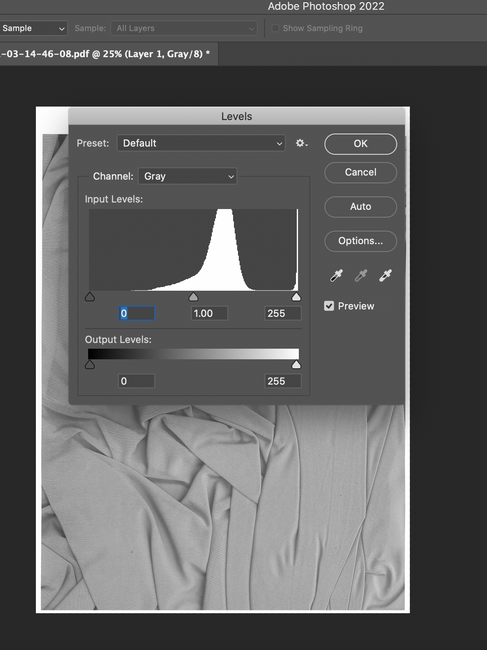Focus the input highlight field showing 255
Viewport: 487px width, 650px height.
pos(283,313)
